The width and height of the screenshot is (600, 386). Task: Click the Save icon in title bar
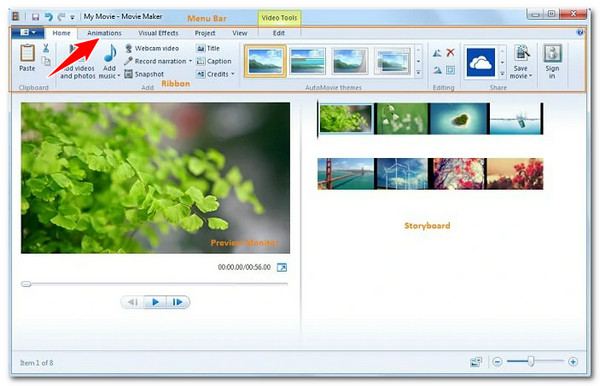tap(35, 17)
